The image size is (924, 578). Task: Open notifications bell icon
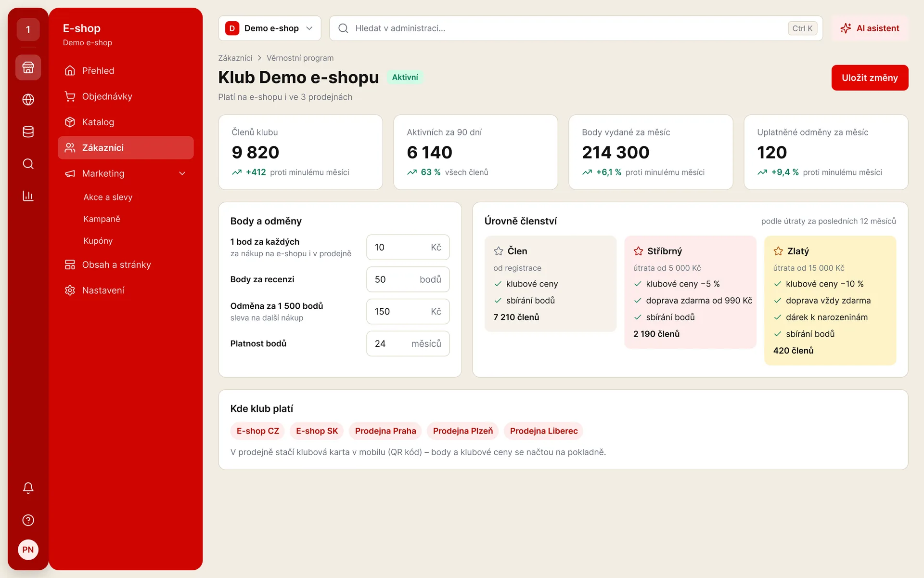pyautogui.click(x=28, y=488)
